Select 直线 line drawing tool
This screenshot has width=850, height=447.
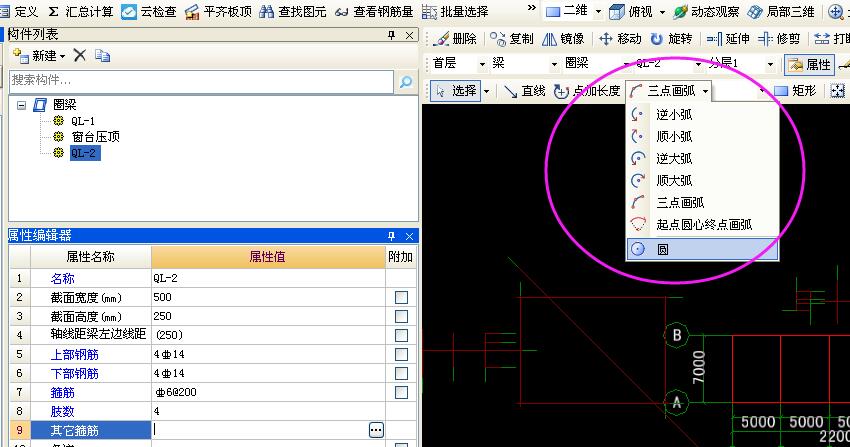click(525, 91)
